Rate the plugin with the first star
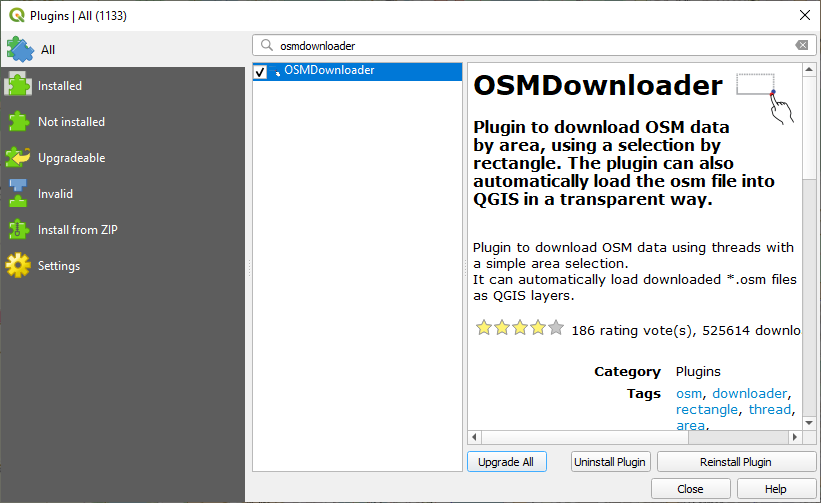Image resolution: width=821 pixels, height=503 pixels. coord(484,328)
